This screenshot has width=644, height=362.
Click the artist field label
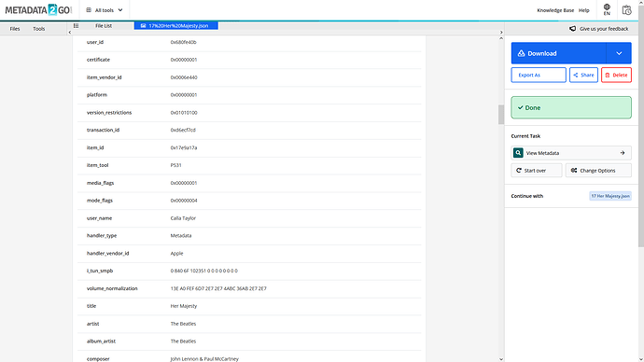tap(92, 324)
